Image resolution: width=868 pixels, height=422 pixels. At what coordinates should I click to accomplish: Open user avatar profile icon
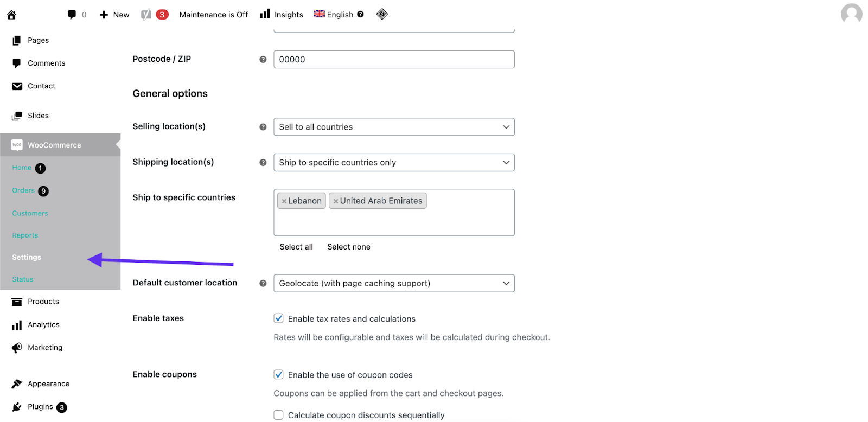tap(851, 14)
